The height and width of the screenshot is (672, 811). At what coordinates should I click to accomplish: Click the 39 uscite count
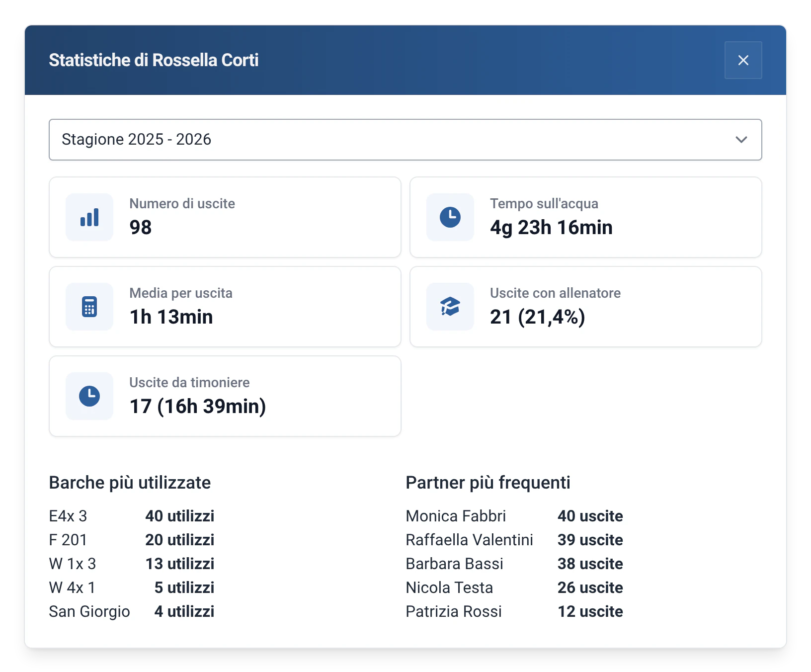click(590, 540)
